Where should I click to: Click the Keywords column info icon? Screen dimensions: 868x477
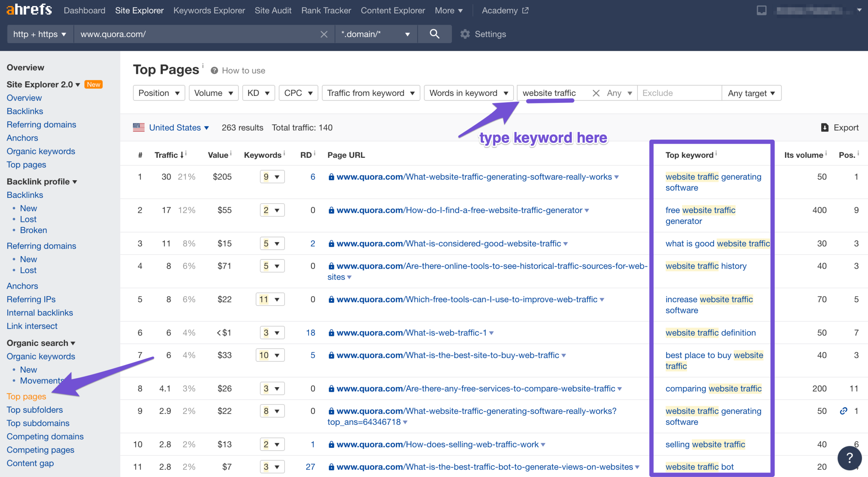[x=284, y=153]
